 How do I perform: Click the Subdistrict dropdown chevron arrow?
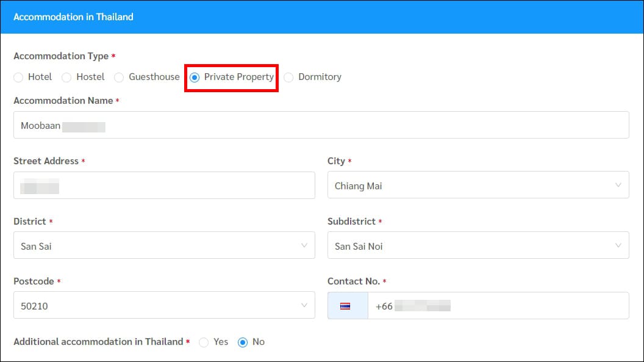coord(618,245)
